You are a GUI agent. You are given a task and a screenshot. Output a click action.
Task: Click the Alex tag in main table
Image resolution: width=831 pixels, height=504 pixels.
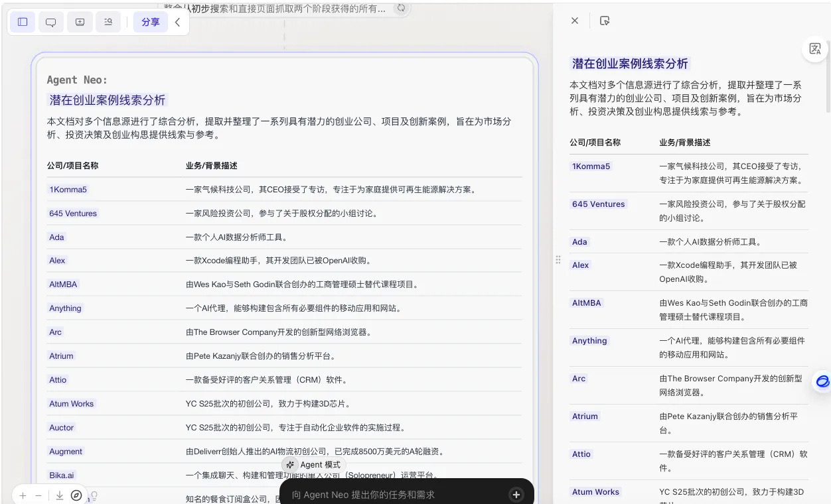coord(57,261)
